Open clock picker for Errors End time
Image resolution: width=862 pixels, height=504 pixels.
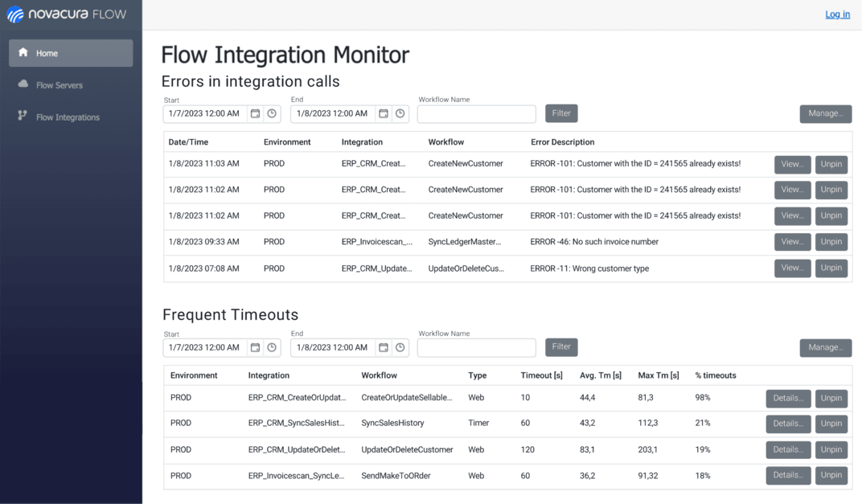(400, 114)
